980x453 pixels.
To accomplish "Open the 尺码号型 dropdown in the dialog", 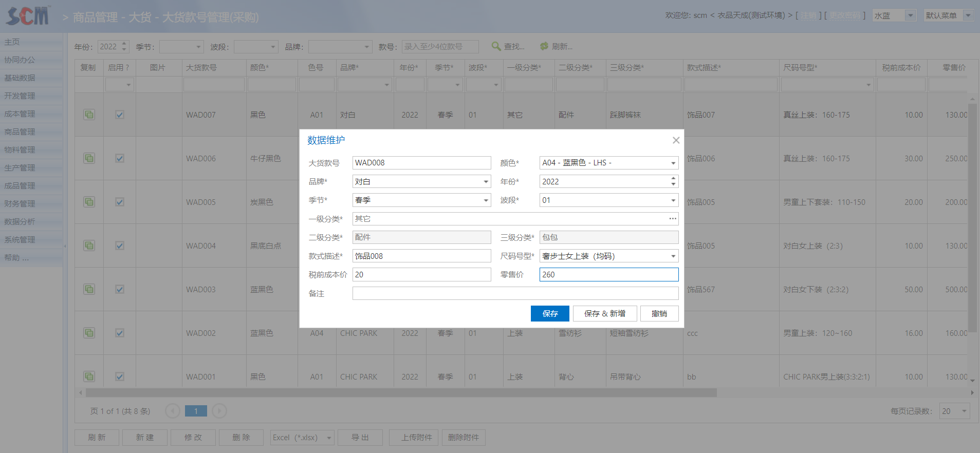I will click(x=673, y=256).
